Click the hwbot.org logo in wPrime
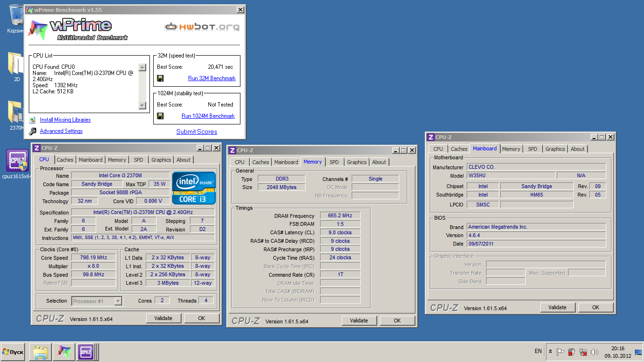644x362 pixels. click(x=202, y=27)
